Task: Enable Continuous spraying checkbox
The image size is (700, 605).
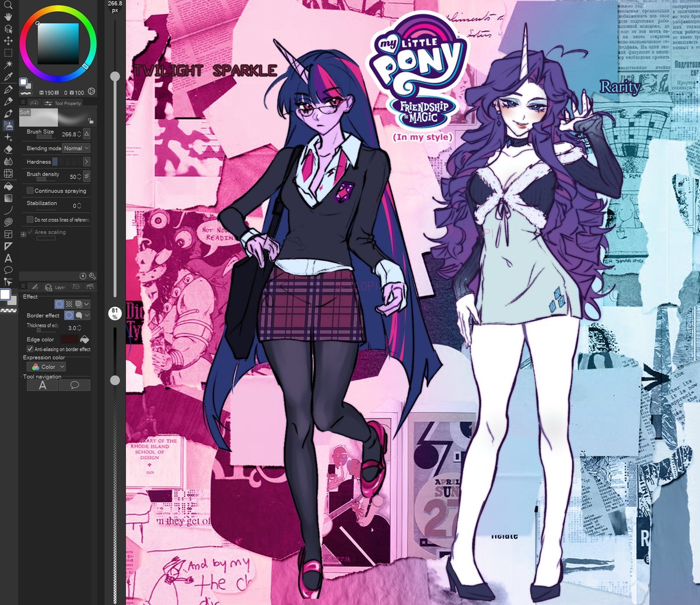Action: click(x=30, y=191)
